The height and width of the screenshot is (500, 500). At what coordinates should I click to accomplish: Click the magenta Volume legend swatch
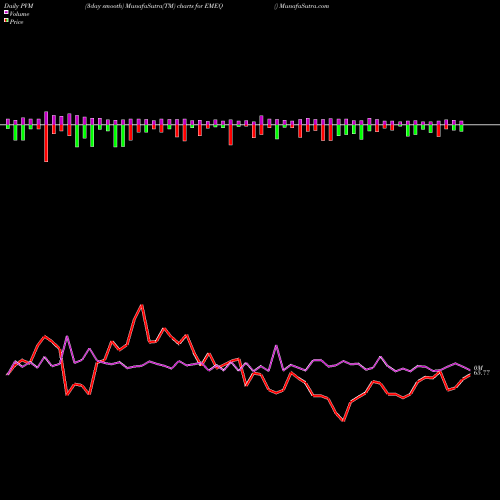coord(6,12)
